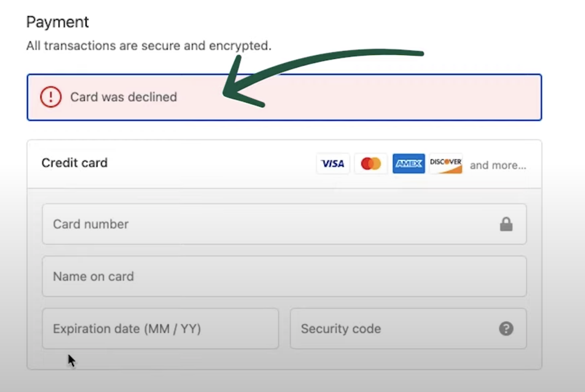This screenshot has width=585, height=392.
Task: Click the red exclamation alert icon
Action: click(x=51, y=97)
